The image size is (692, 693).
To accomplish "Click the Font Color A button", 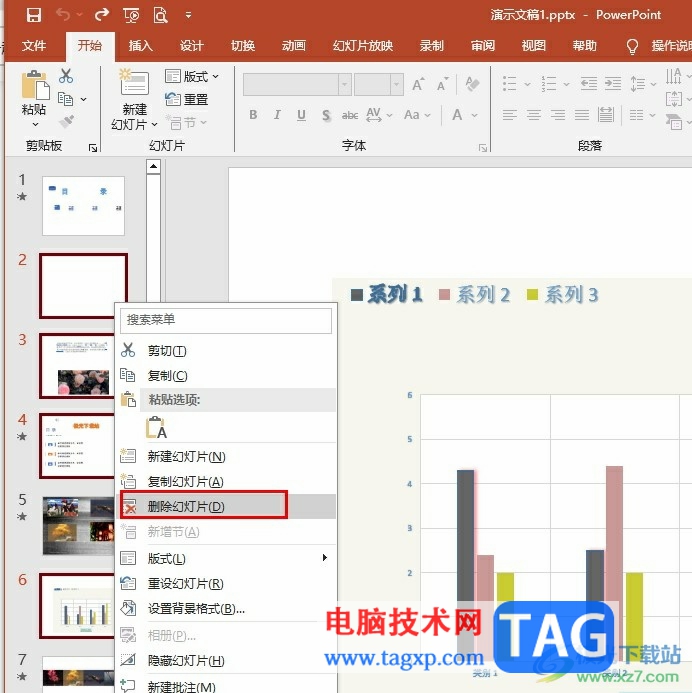I will [x=457, y=115].
